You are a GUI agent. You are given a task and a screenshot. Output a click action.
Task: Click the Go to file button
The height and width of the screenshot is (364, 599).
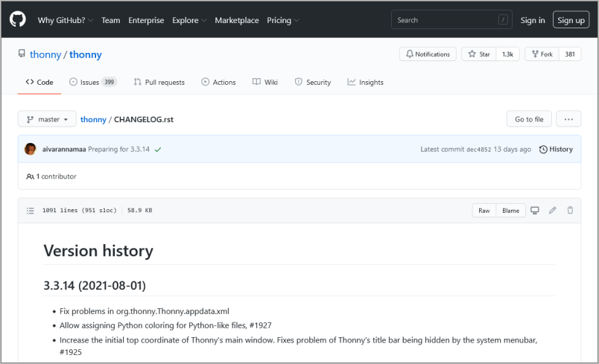[529, 119]
